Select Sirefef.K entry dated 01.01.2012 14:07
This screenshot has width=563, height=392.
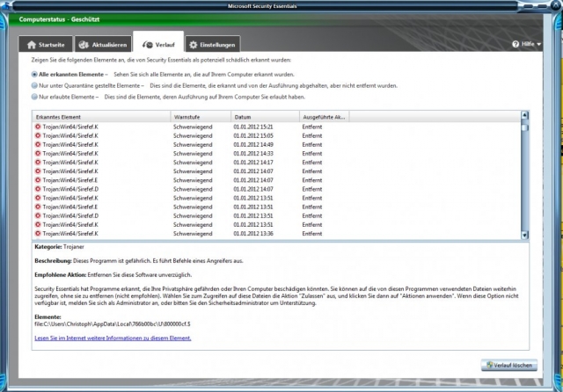point(276,171)
